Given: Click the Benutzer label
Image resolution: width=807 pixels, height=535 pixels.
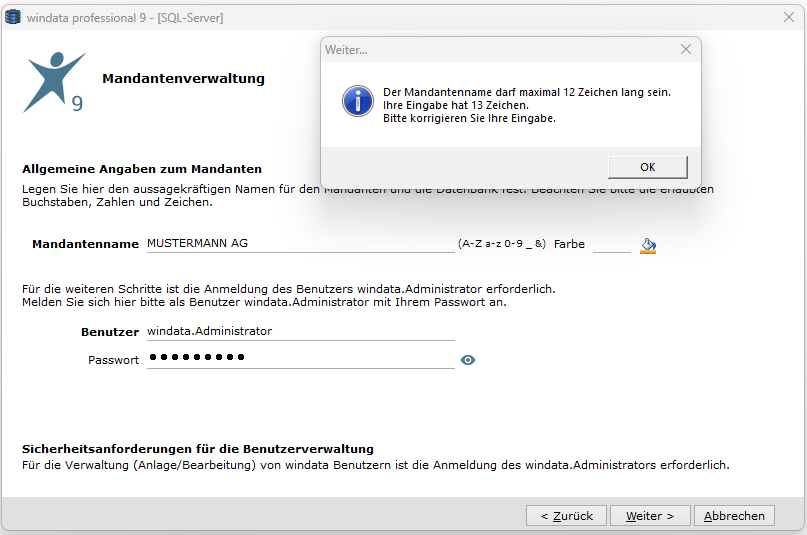Looking at the screenshot, I should (110, 332).
